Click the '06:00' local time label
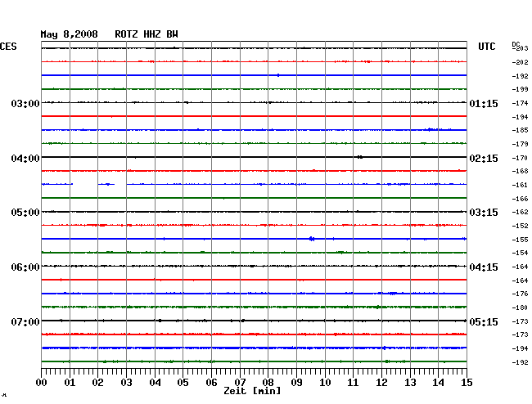This screenshot has width=532, height=404. click(25, 267)
